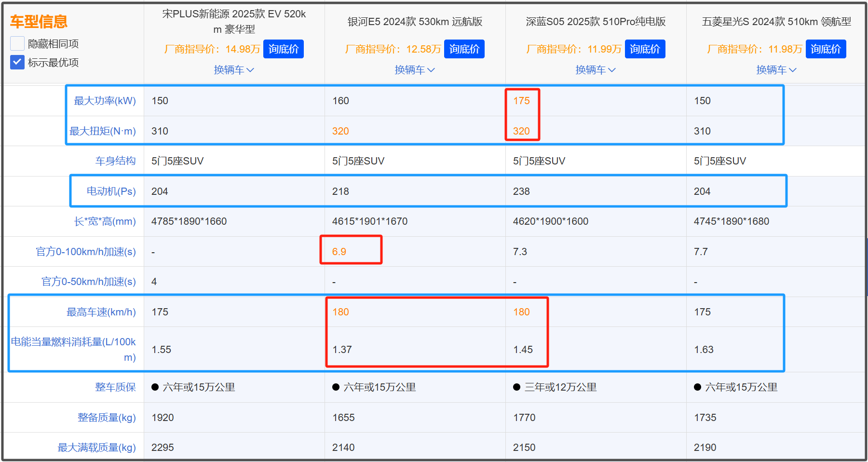The height and width of the screenshot is (462, 868).
Task: Select the 1920 curb weight cell
Action: 163,418
